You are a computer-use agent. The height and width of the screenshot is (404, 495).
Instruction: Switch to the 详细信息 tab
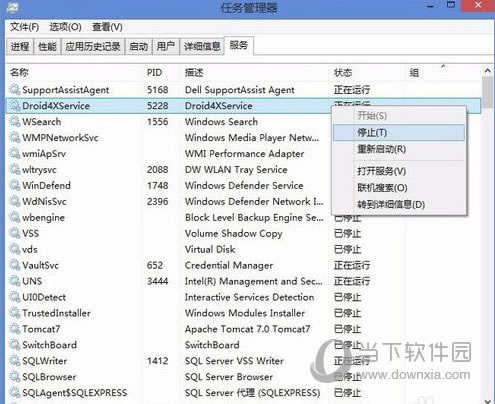[x=202, y=46]
